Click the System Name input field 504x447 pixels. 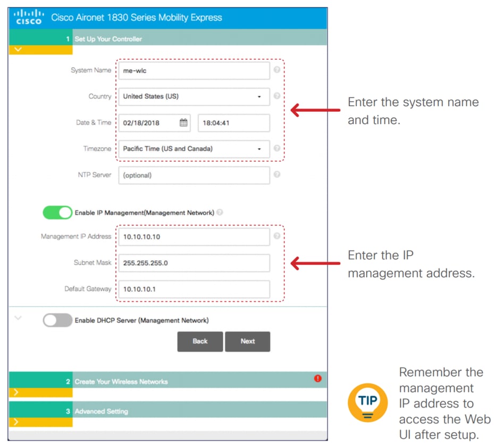point(194,70)
